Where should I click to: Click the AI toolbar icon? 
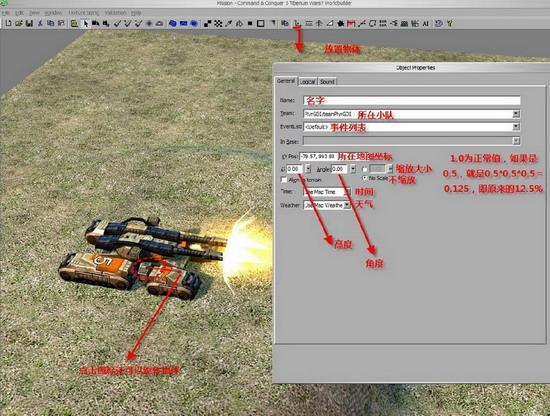pos(425,24)
